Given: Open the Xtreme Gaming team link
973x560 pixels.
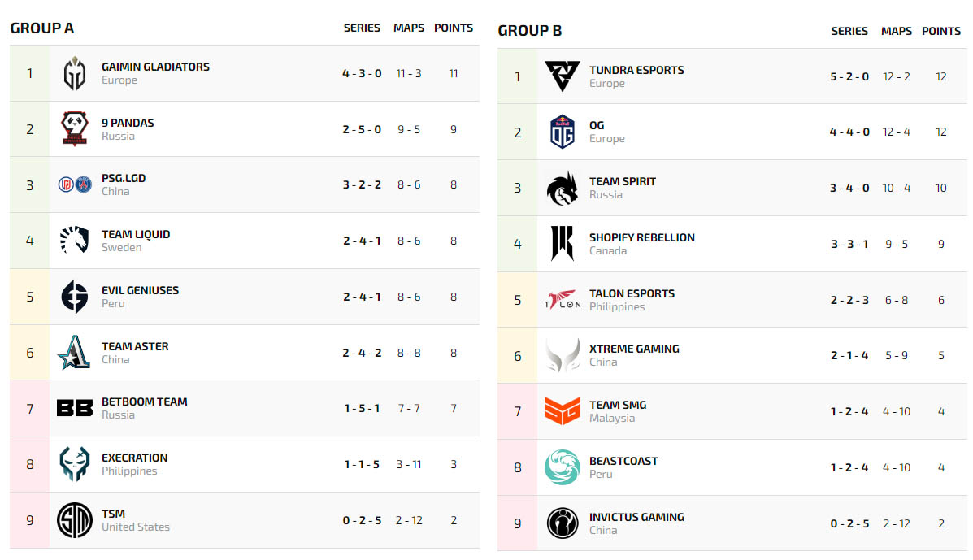Looking at the screenshot, I should coord(634,349).
